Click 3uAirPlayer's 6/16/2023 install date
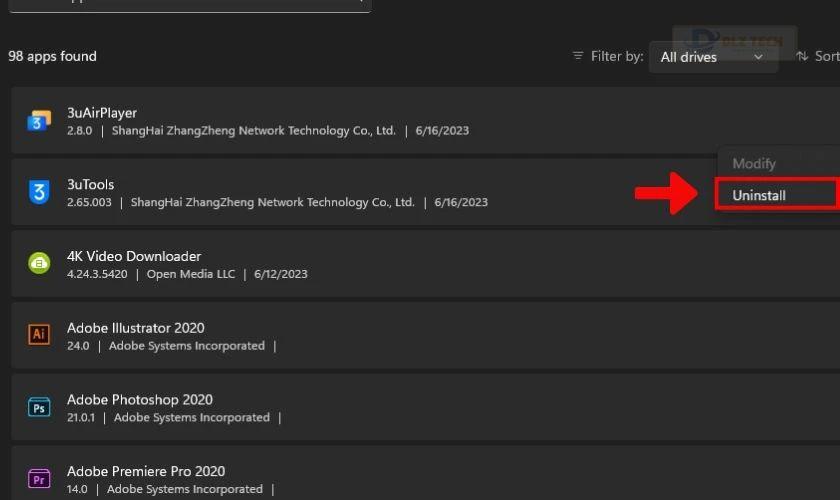Image resolution: width=840 pixels, height=500 pixels. pyautogui.click(x=442, y=131)
